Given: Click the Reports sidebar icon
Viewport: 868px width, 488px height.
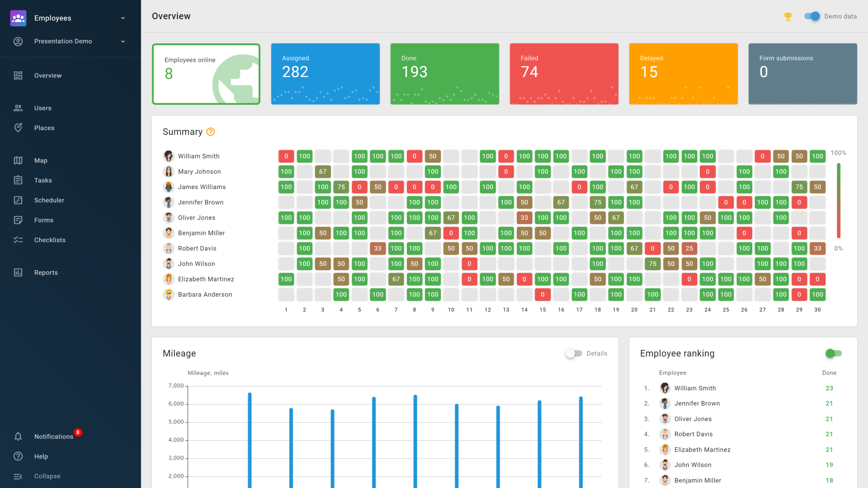Looking at the screenshot, I should (18, 272).
